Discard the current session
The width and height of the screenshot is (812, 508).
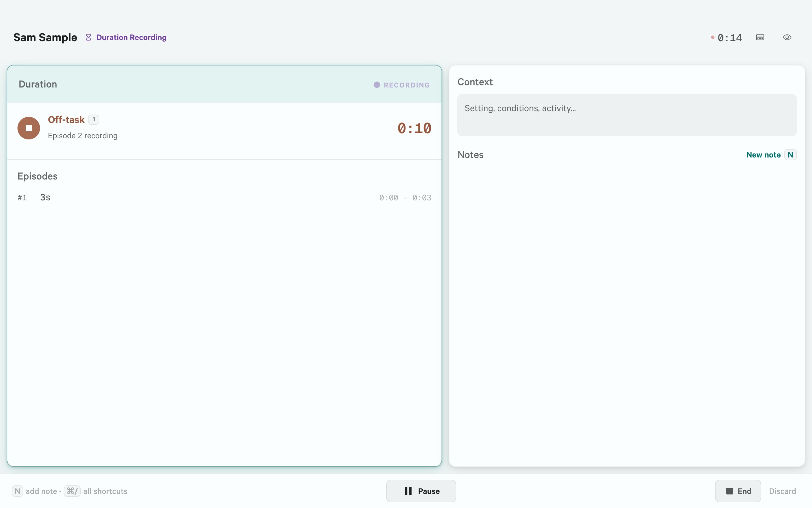(782, 491)
